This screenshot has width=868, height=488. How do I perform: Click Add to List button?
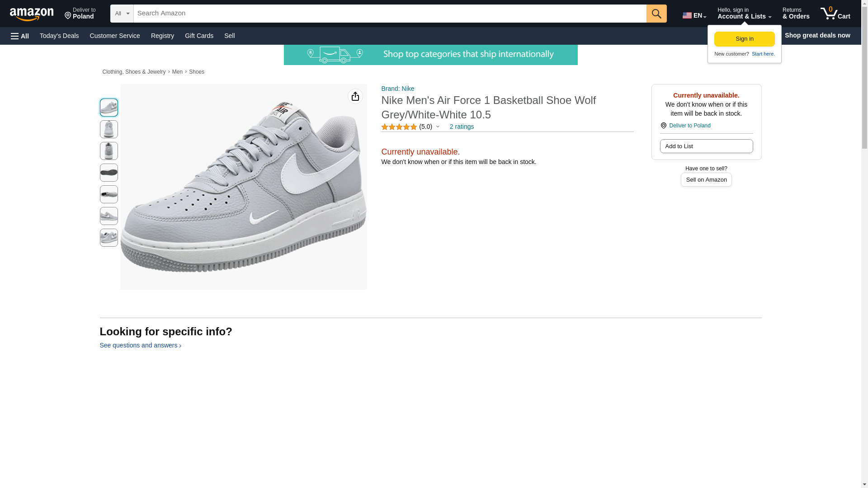706,146
